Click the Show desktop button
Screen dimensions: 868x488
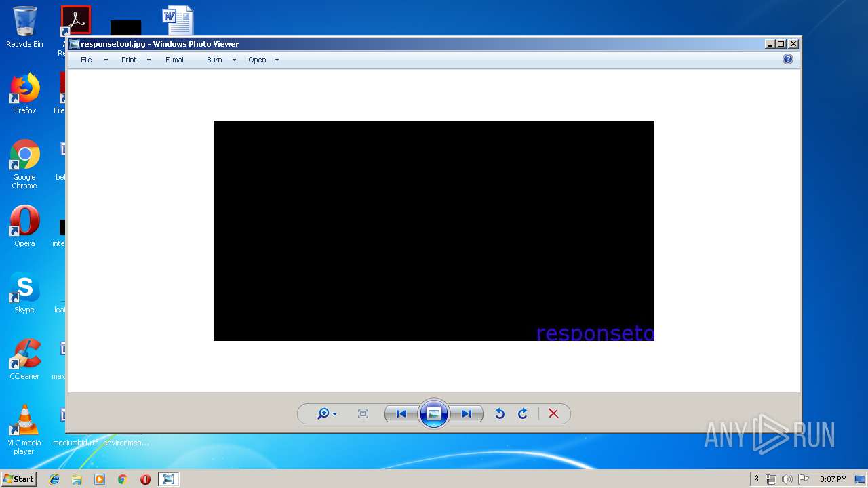coord(861,479)
